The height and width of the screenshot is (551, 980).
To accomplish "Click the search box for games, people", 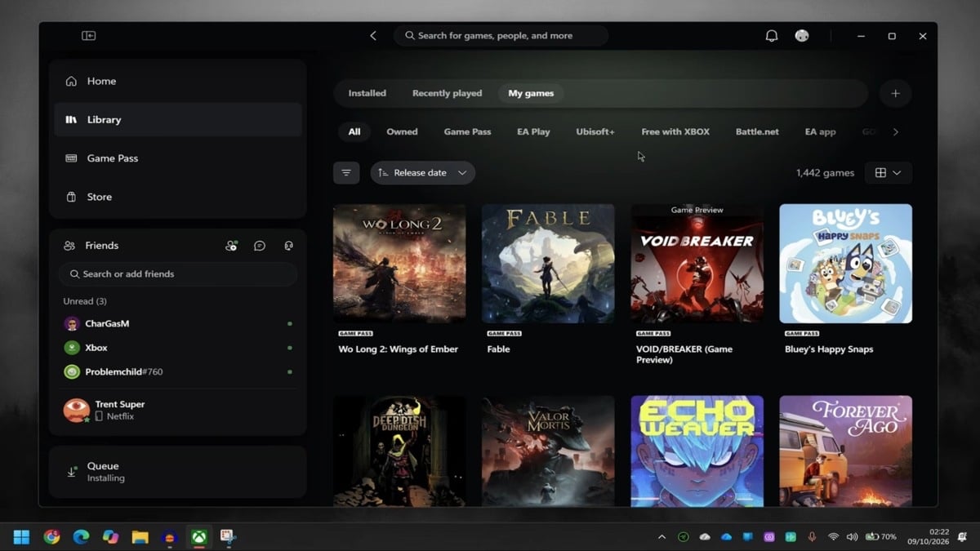I will coord(501,36).
